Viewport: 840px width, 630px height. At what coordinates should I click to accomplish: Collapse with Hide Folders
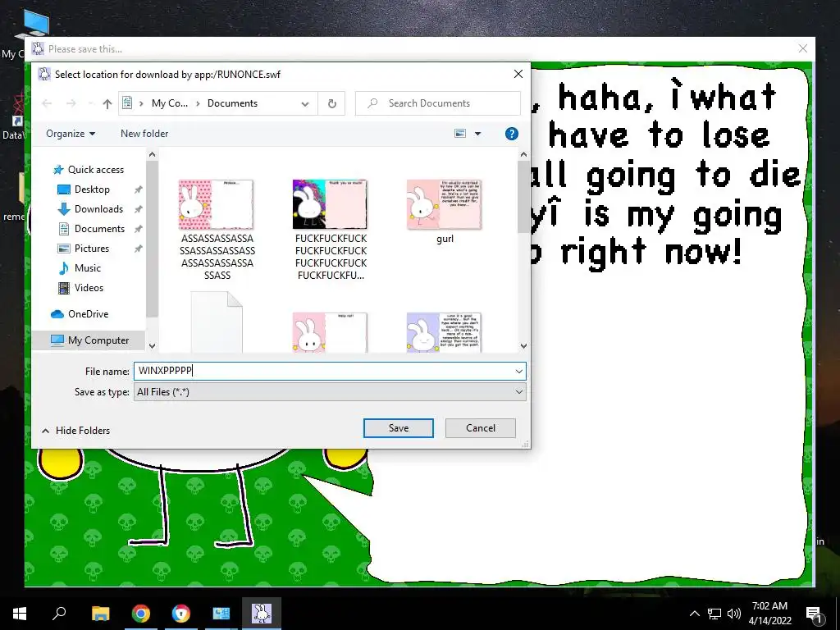point(76,430)
